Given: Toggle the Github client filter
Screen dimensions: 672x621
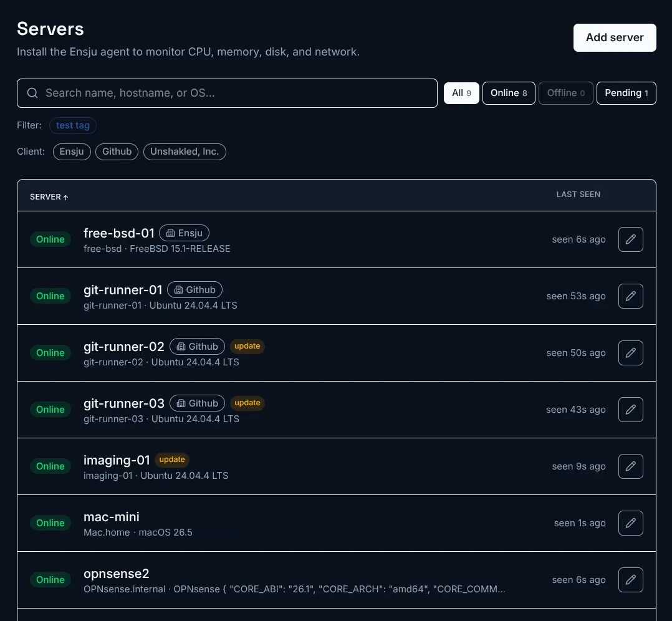Looking at the screenshot, I should point(117,152).
